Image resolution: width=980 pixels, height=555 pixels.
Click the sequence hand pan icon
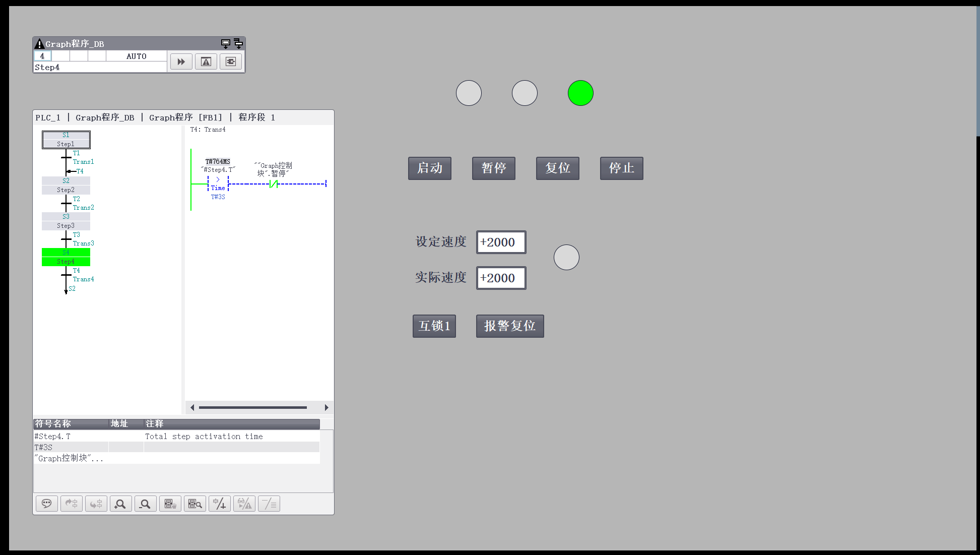(x=170, y=504)
